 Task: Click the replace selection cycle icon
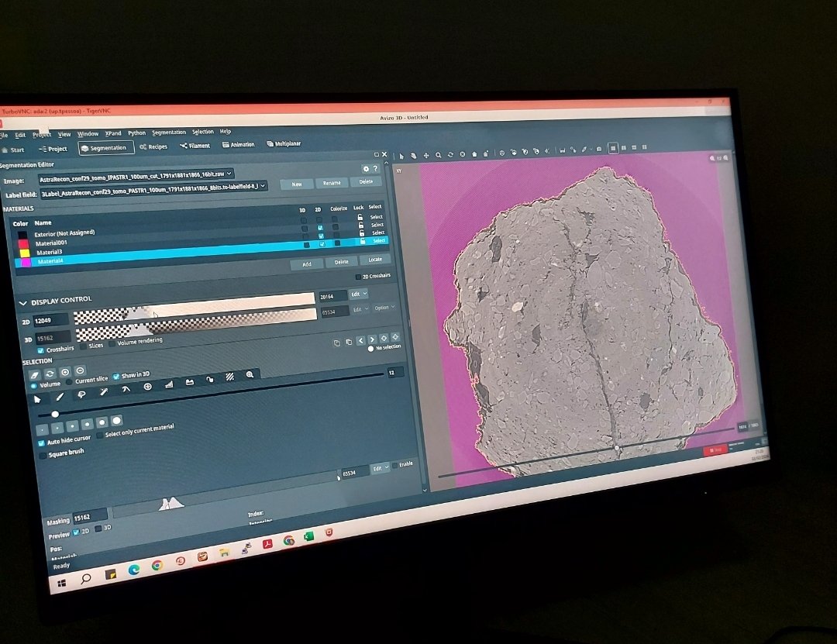[x=50, y=374]
